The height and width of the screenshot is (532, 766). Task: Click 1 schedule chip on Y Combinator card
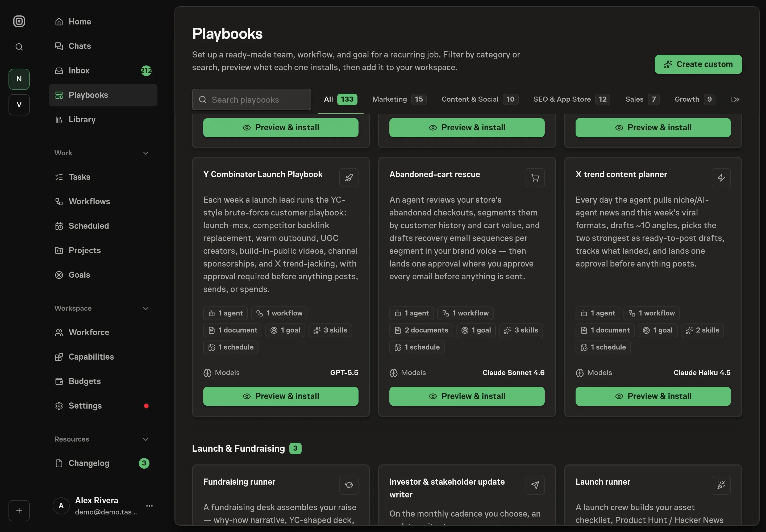click(x=231, y=347)
